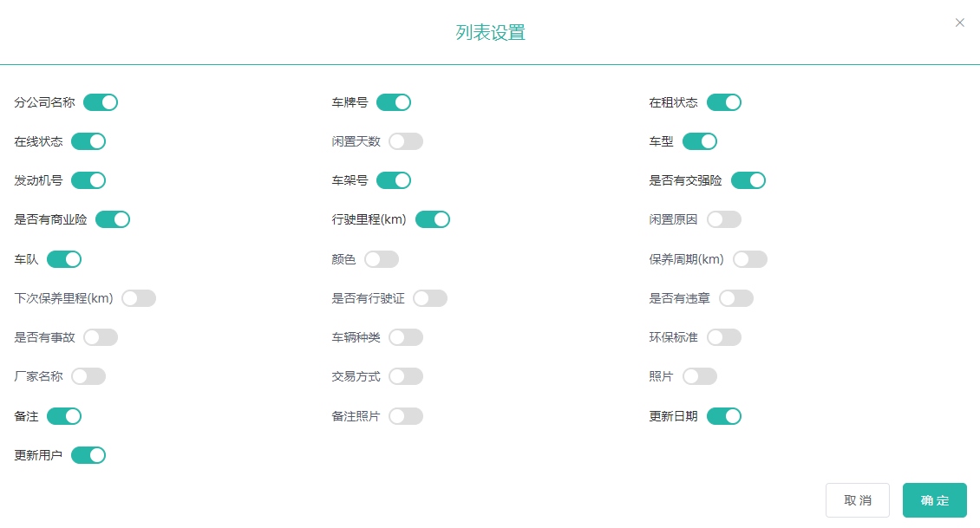Toggle off 在租状态 column
This screenshot has height=528, width=980.
click(x=723, y=102)
